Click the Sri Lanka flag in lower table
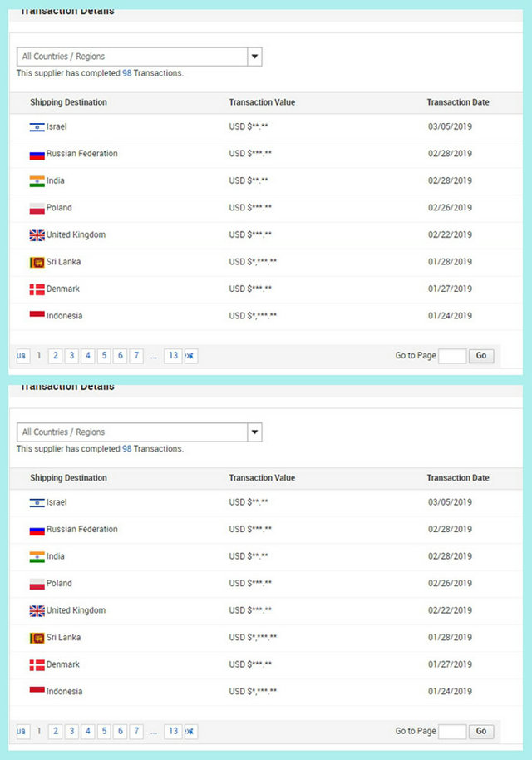 pyautogui.click(x=37, y=638)
